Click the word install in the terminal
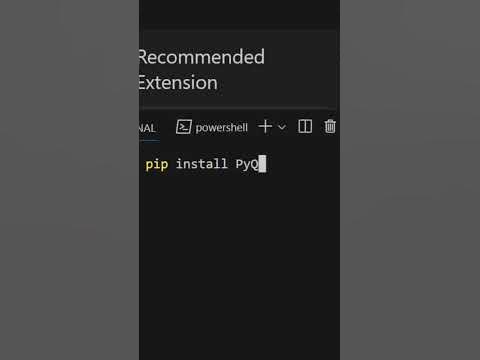 point(202,164)
